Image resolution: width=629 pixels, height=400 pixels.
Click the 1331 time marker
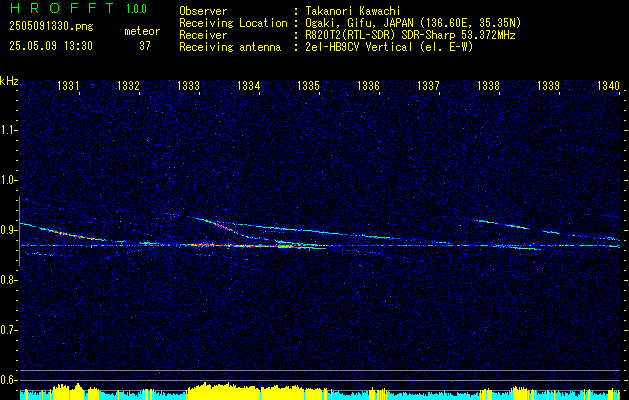coord(68,85)
